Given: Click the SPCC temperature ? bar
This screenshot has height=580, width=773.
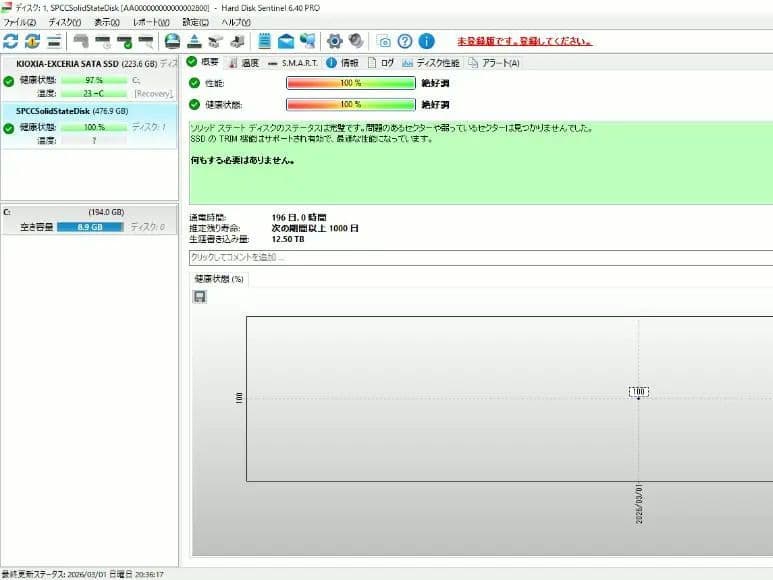Looking at the screenshot, I should coord(94,140).
